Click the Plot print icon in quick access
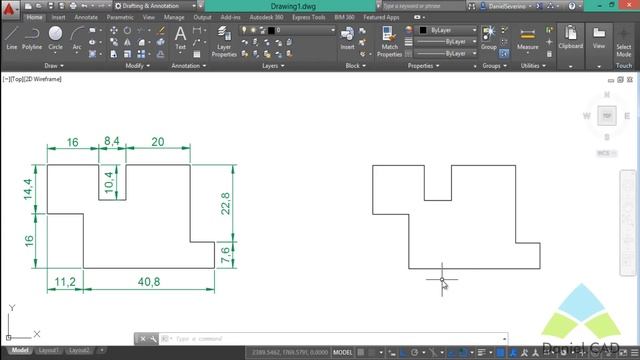This screenshot has width=640, height=360. [73, 6]
